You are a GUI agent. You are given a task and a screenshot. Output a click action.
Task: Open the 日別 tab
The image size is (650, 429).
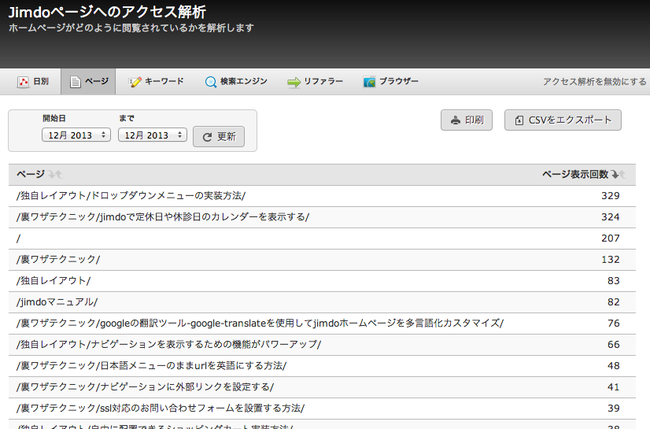pos(33,82)
